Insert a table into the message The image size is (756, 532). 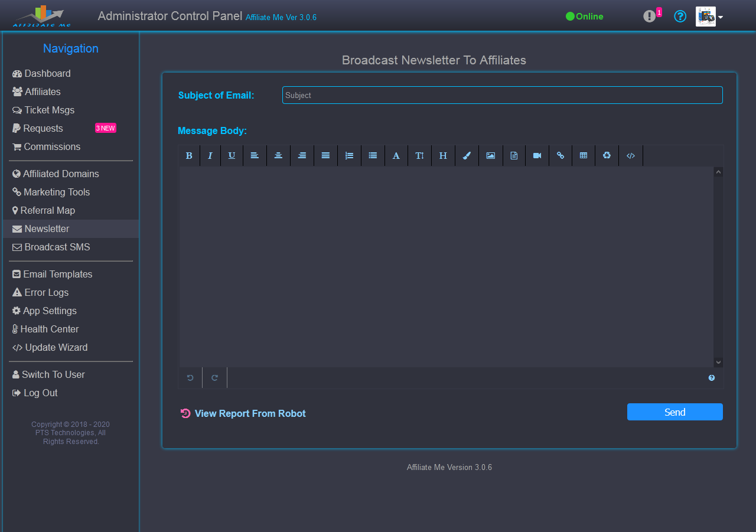(x=584, y=156)
